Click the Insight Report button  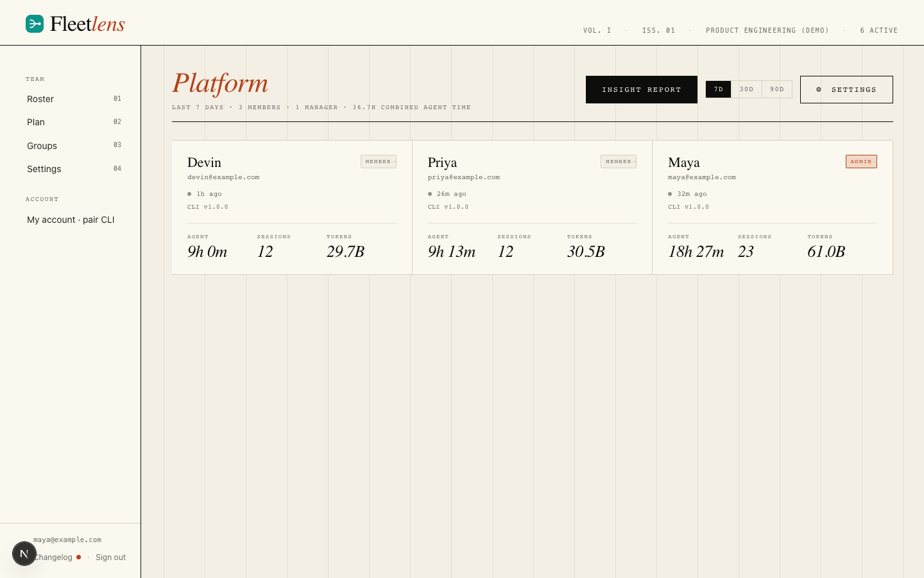tap(642, 89)
